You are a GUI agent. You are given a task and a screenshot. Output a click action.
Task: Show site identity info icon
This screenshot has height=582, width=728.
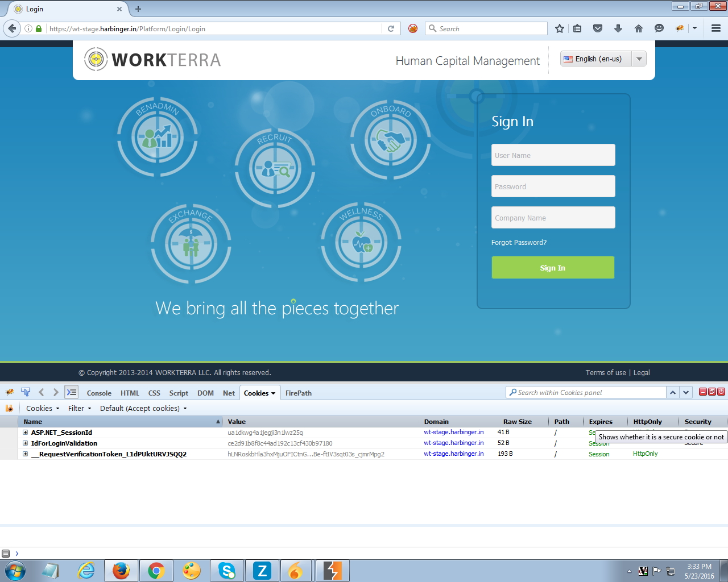(x=28, y=28)
